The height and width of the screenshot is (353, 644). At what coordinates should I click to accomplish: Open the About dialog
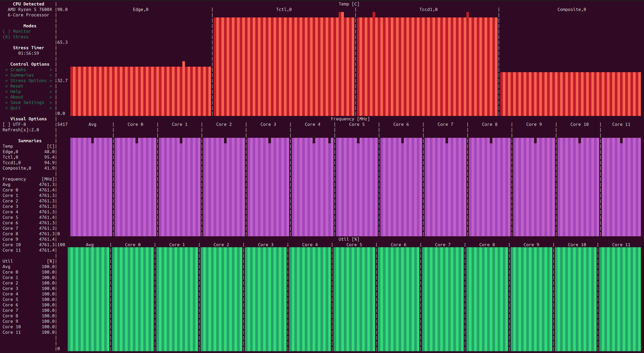(17, 97)
